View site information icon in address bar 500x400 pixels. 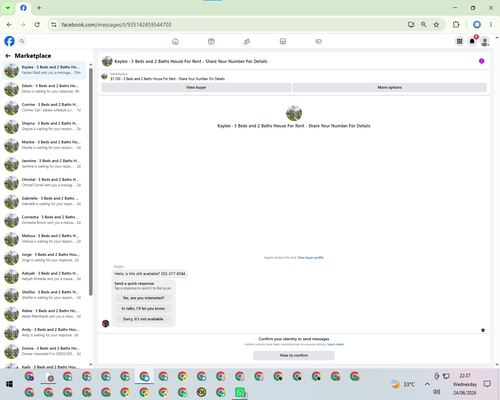pyautogui.click(x=54, y=25)
